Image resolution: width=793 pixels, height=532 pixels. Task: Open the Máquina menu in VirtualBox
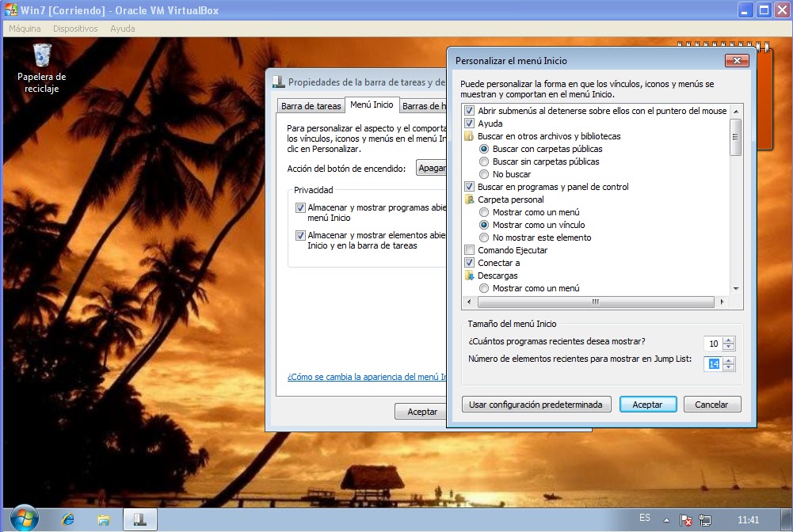coord(25,28)
